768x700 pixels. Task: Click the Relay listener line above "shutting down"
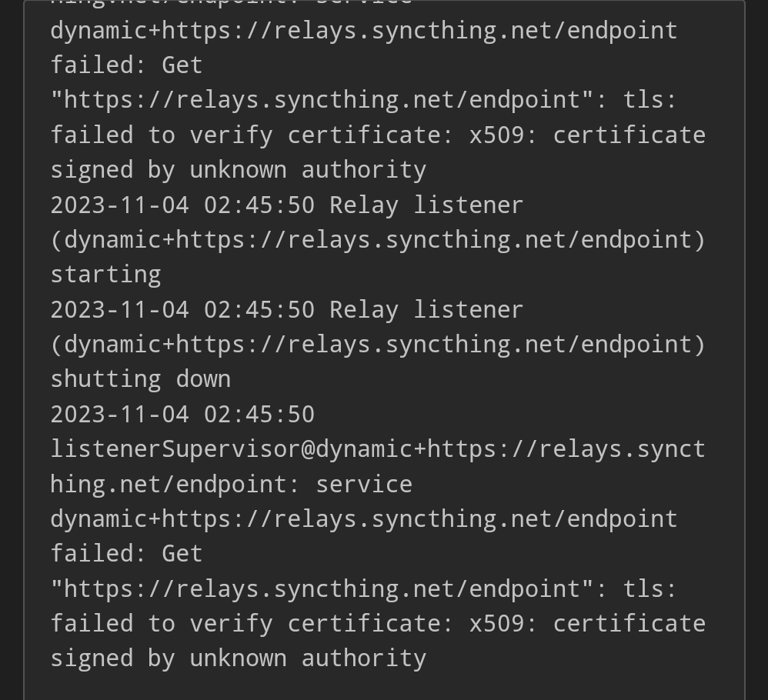tap(286, 310)
